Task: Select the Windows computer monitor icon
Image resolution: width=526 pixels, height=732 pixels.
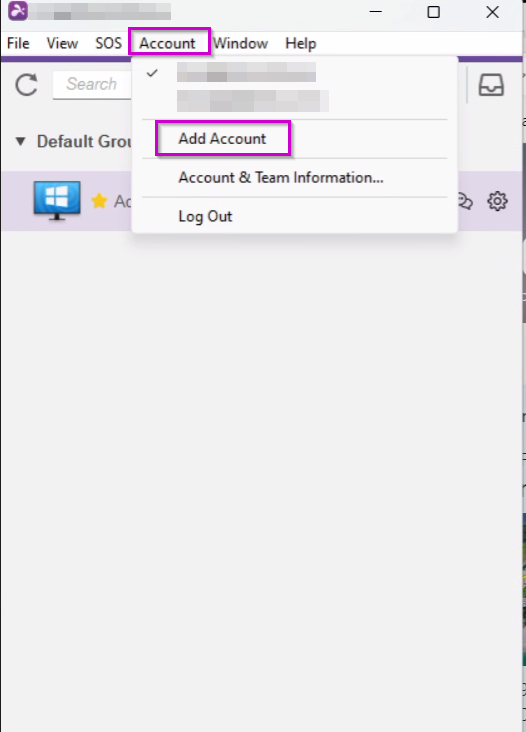Action: click(x=57, y=200)
